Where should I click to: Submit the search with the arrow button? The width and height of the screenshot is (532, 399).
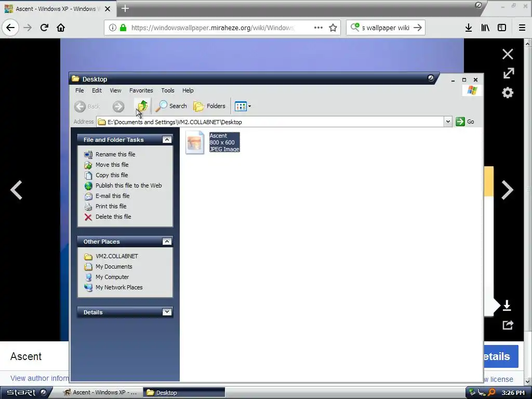pyautogui.click(x=418, y=28)
